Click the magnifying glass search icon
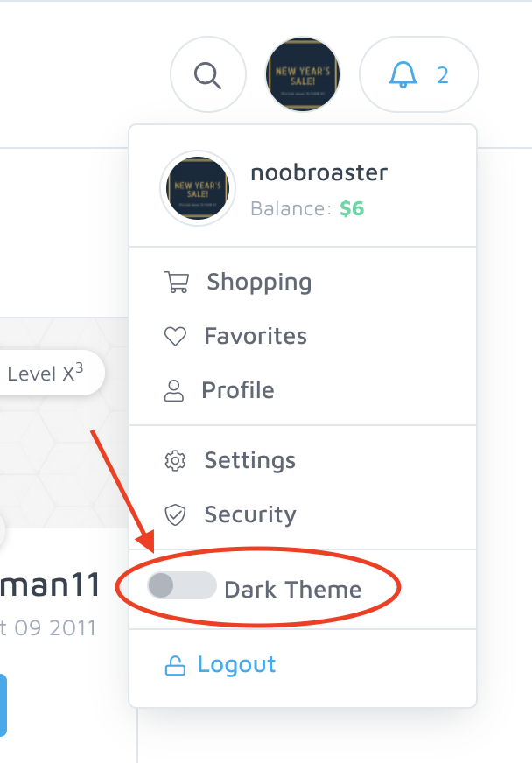The width and height of the screenshot is (532, 763). tap(207, 75)
